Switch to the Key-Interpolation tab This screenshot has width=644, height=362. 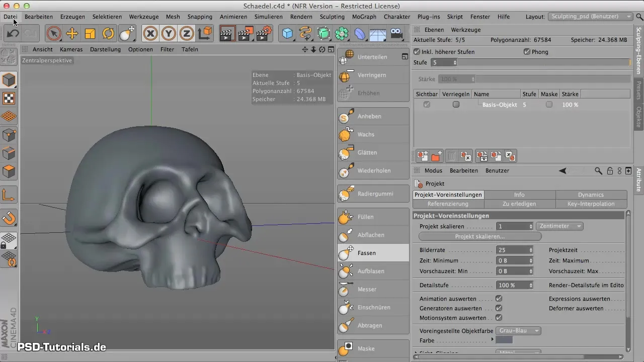[591, 204]
